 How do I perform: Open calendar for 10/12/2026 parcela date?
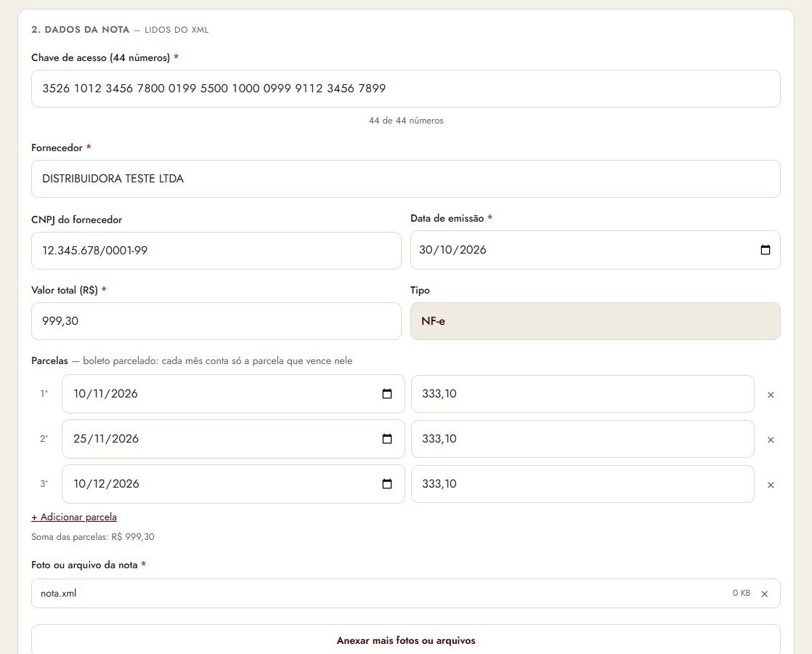pos(387,484)
